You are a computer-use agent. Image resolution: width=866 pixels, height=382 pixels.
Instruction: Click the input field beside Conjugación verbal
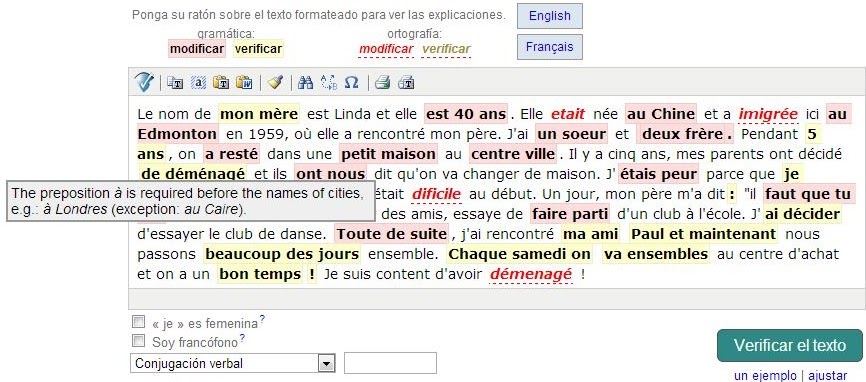pos(390,363)
